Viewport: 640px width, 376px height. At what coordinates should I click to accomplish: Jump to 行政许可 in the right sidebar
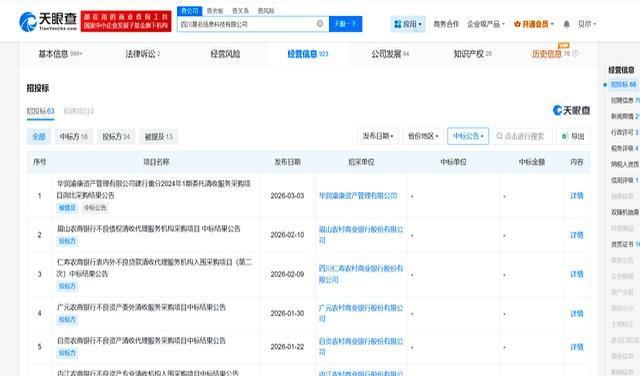pos(625,132)
